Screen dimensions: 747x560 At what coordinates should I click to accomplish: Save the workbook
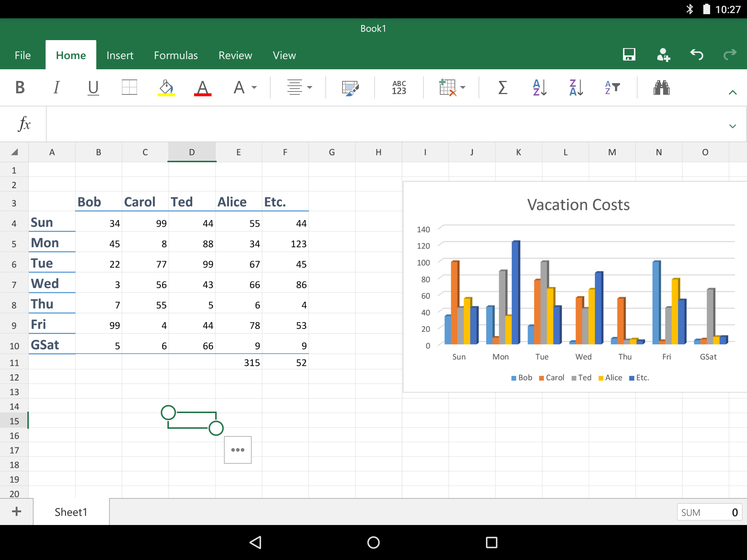pyautogui.click(x=629, y=55)
